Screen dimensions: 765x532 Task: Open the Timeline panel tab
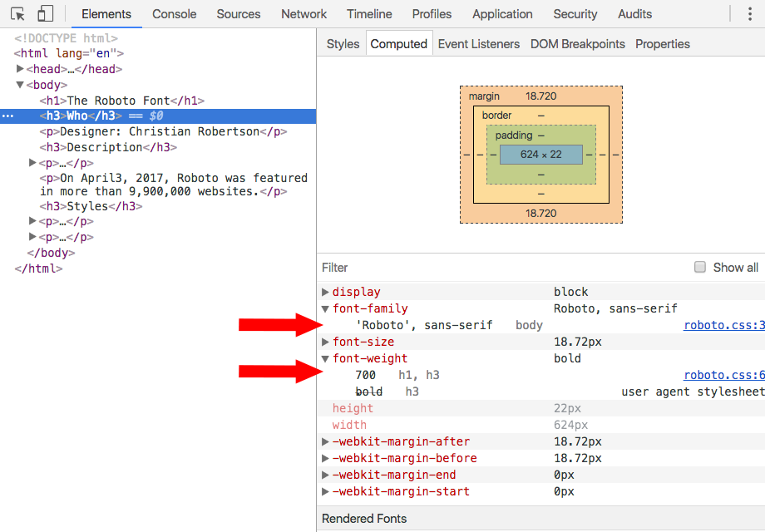click(369, 14)
